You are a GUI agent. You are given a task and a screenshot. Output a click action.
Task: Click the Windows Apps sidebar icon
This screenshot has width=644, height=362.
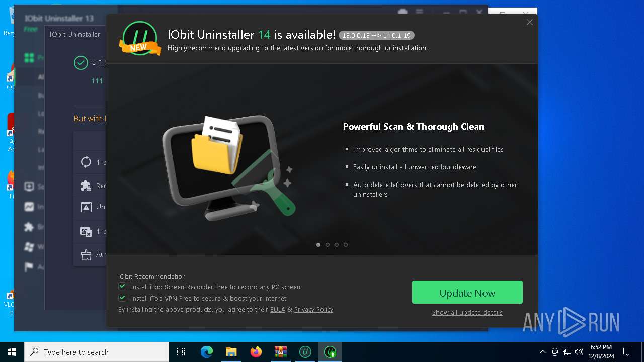[x=29, y=247]
